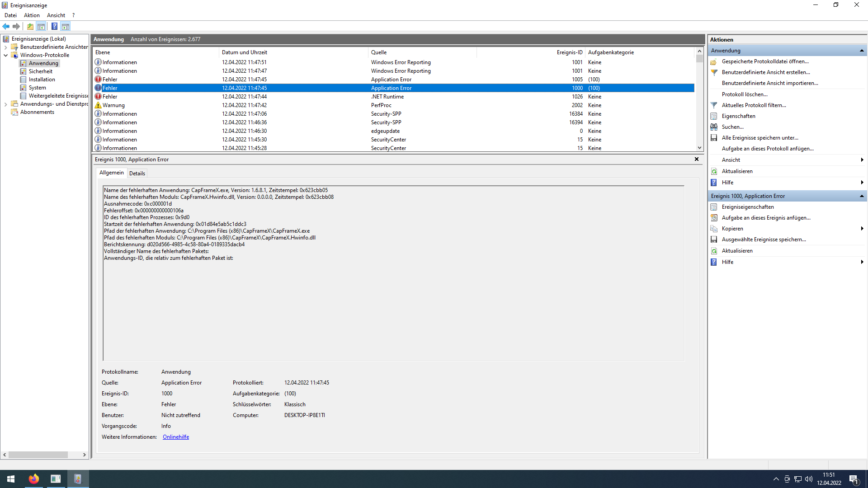Click the binoculars Suchen icon
This screenshot has width=868, height=488.
pos(714,127)
